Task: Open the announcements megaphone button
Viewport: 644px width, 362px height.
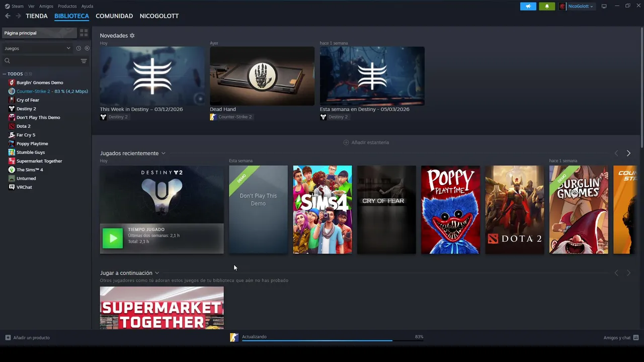Action: coord(528,6)
